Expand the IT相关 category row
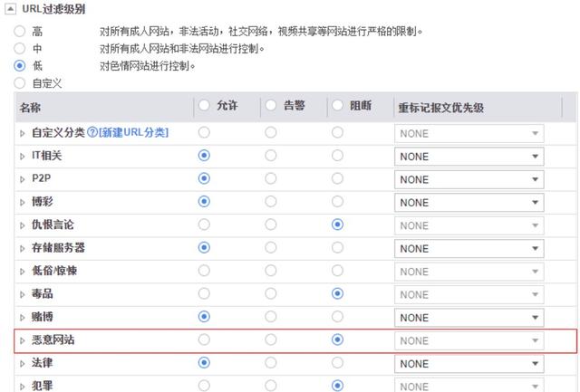The image size is (580, 392). [22, 157]
